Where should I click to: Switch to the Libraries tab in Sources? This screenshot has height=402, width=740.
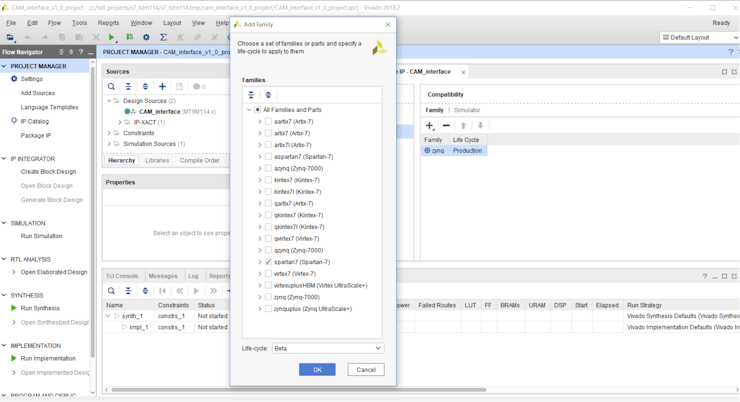[x=157, y=160]
